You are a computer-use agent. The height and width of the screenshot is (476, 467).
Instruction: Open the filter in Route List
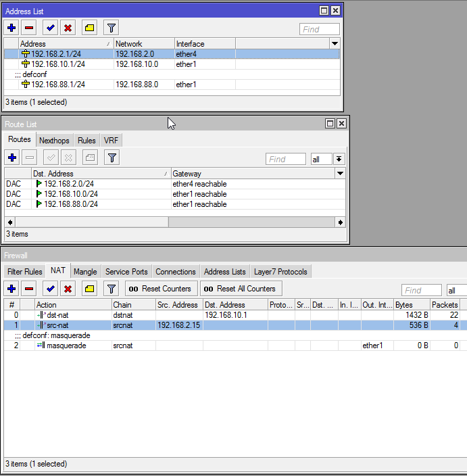click(112, 158)
